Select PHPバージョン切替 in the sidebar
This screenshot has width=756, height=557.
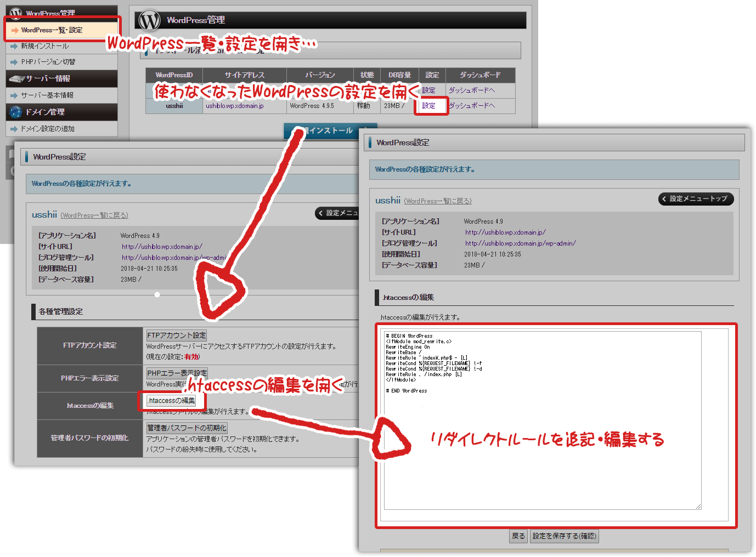coord(61,62)
